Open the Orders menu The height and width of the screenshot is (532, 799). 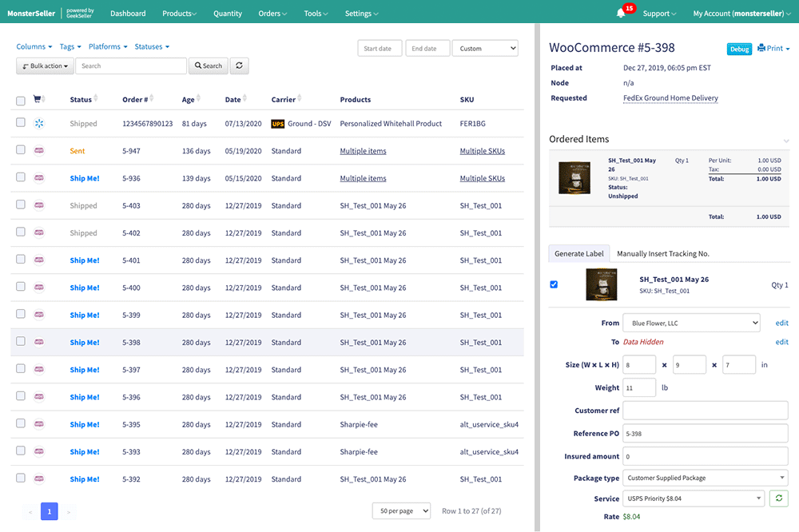pos(272,14)
